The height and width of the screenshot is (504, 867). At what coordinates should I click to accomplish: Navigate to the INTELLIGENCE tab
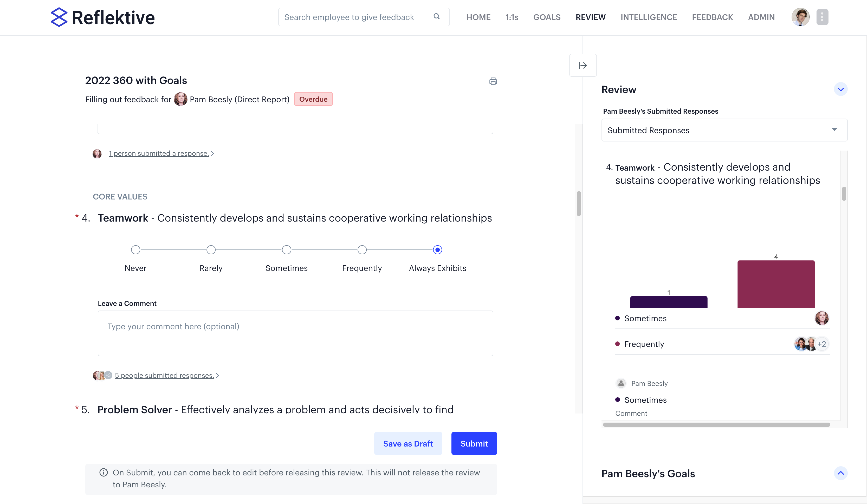click(x=649, y=17)
